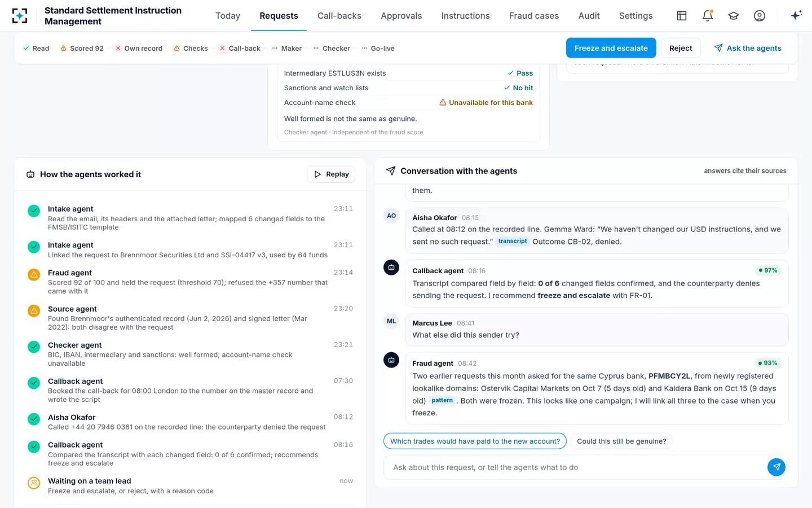Switch to the Today tab
This screenshot has width=812, height=508.
[228, 16]
